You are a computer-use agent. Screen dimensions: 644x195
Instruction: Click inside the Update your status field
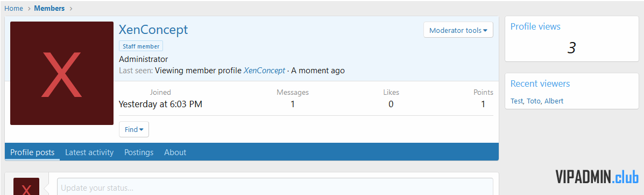coord(275,187)
